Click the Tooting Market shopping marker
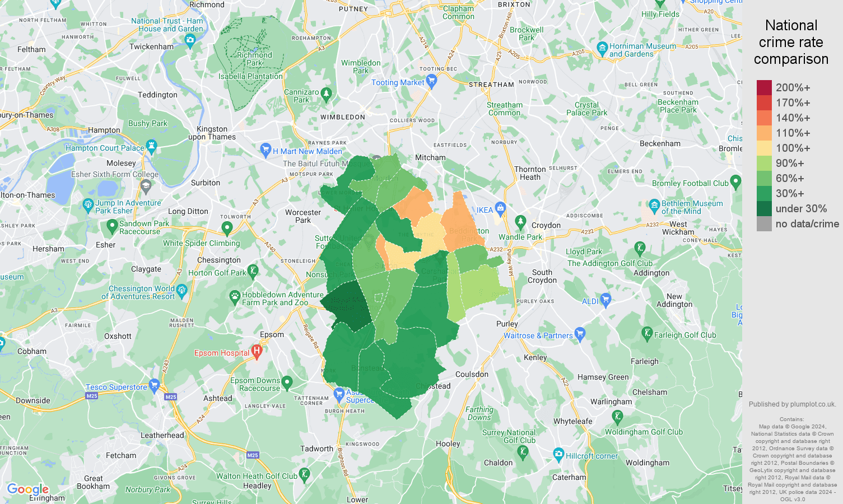The width and height of the screenshot is (843, 504). tap(431, 82)
